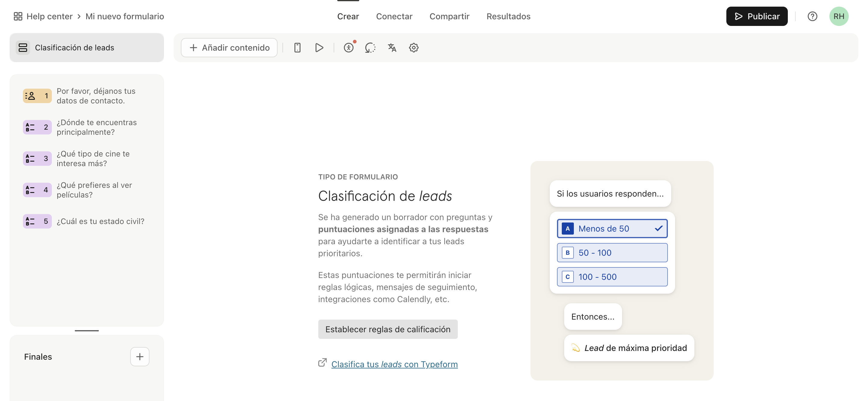Select question 1 contact info icon
The image size is (868, 401).
pos(37,96)
